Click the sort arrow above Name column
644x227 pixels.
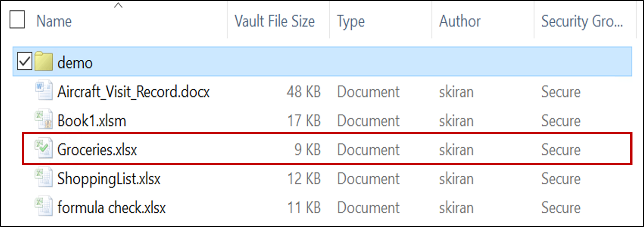click(x=118, y=5)
